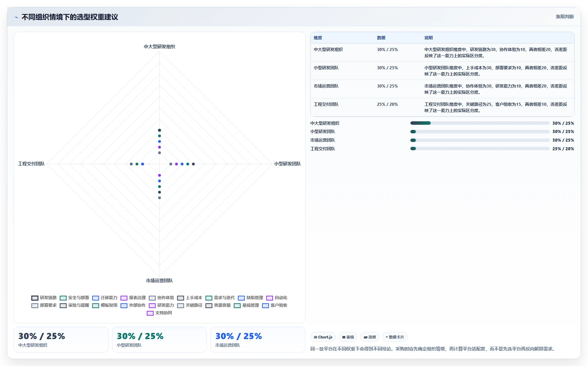
Task: Hide the 审批与提醒 legend series
Action: click(74, 305)
